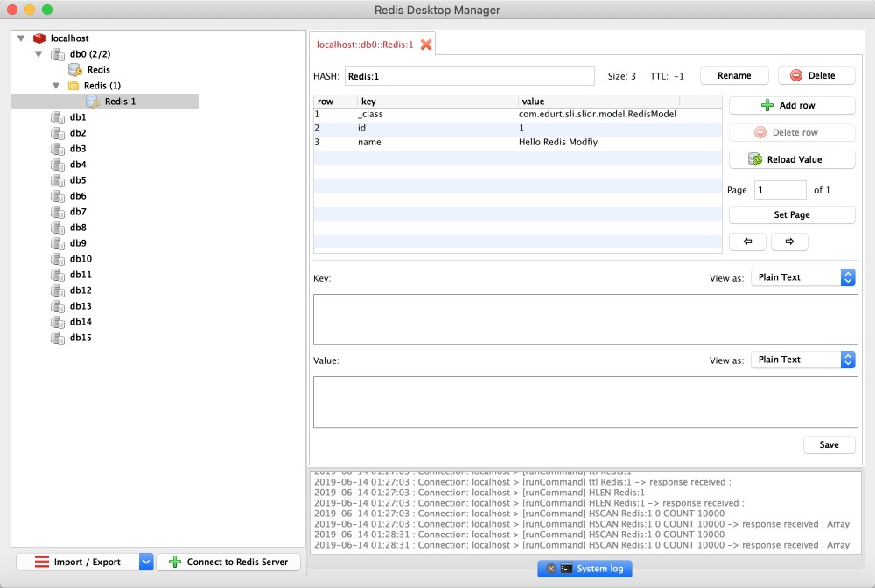Click the Save button
This screenshot has height=588, width=875.
pos(829,444)
